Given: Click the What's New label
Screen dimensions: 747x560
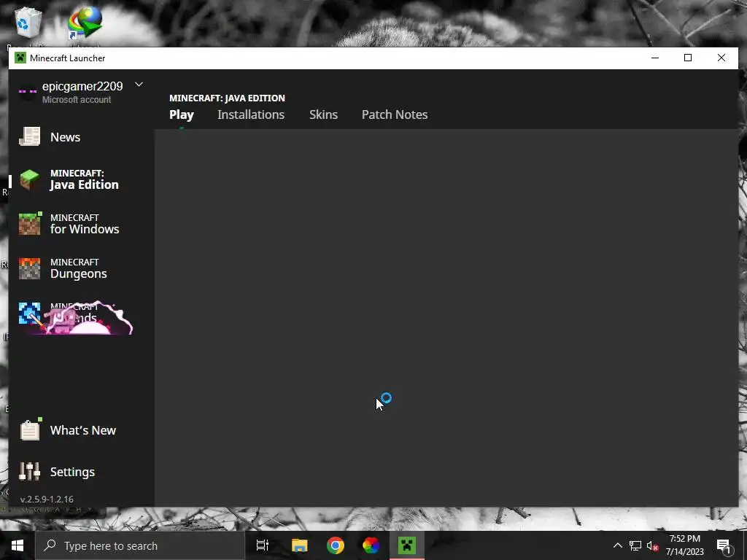Looking at the screenshot, I should [x=83, y=430].
